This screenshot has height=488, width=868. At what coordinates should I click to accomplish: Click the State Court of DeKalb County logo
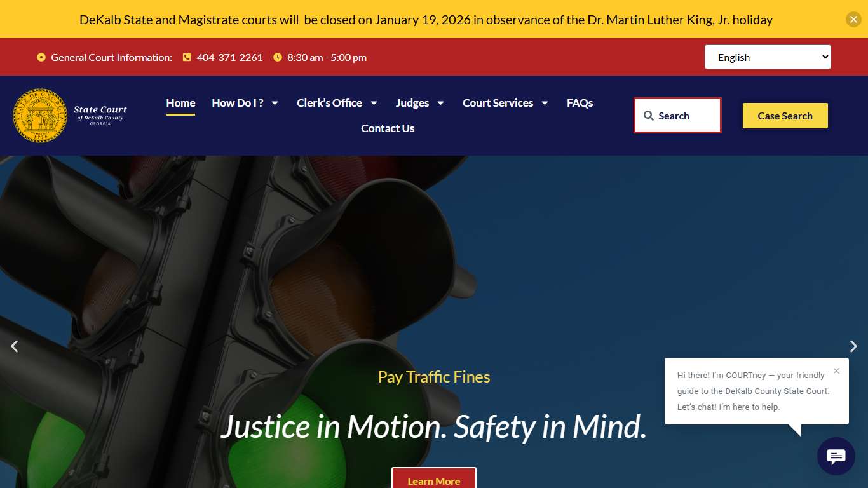coord(71,116)
